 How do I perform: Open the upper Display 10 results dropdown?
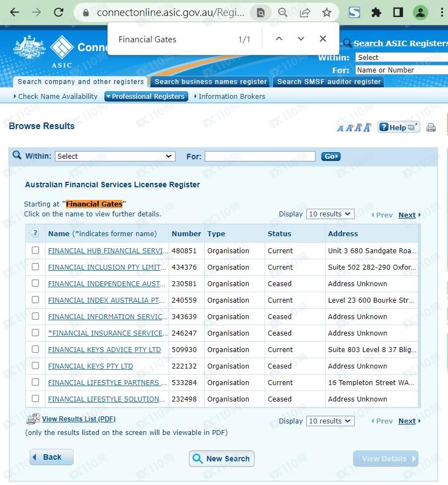(330, 214)
